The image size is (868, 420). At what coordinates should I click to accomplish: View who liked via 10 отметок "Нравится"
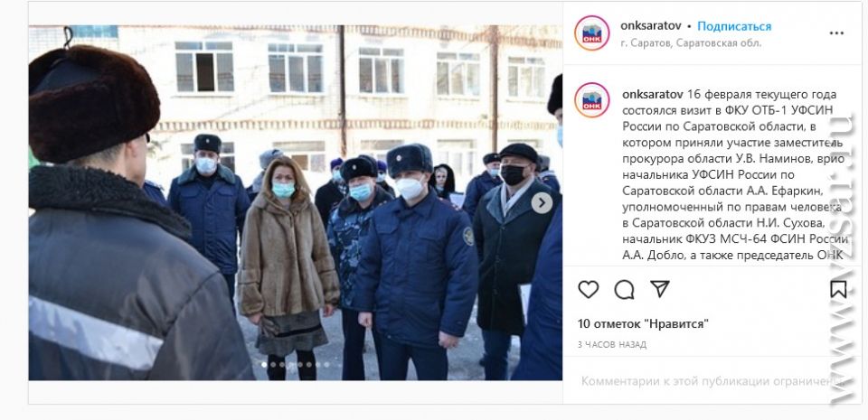[x=643, y=324]
